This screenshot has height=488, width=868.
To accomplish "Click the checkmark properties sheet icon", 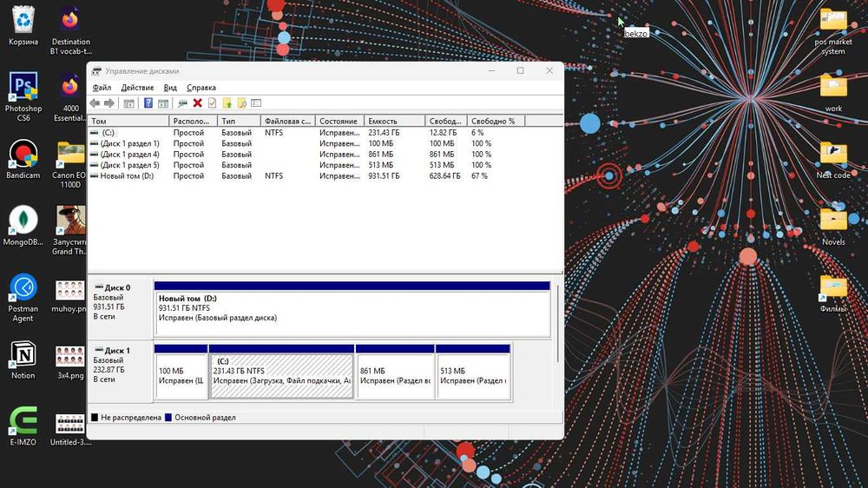I will [x=212, y=103].
